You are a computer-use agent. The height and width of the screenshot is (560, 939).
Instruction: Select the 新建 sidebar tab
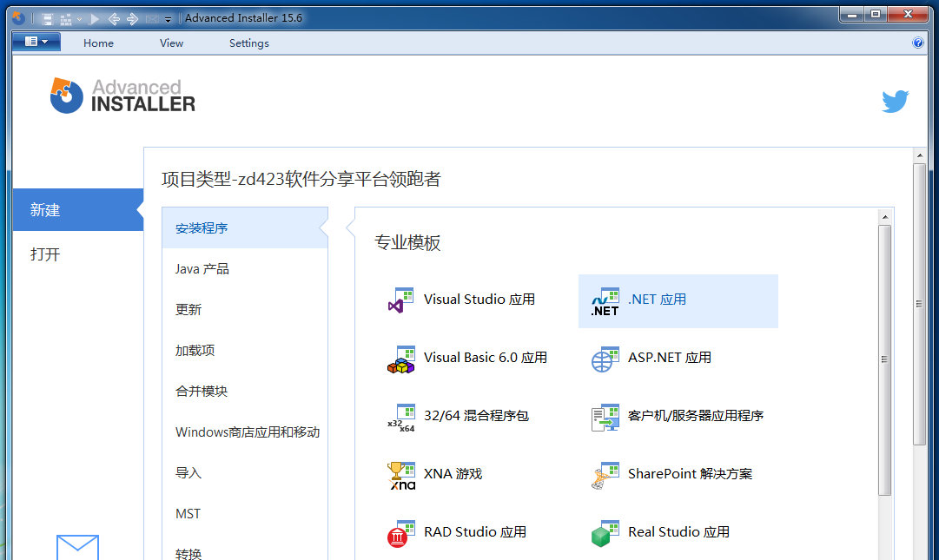[78, 210]
